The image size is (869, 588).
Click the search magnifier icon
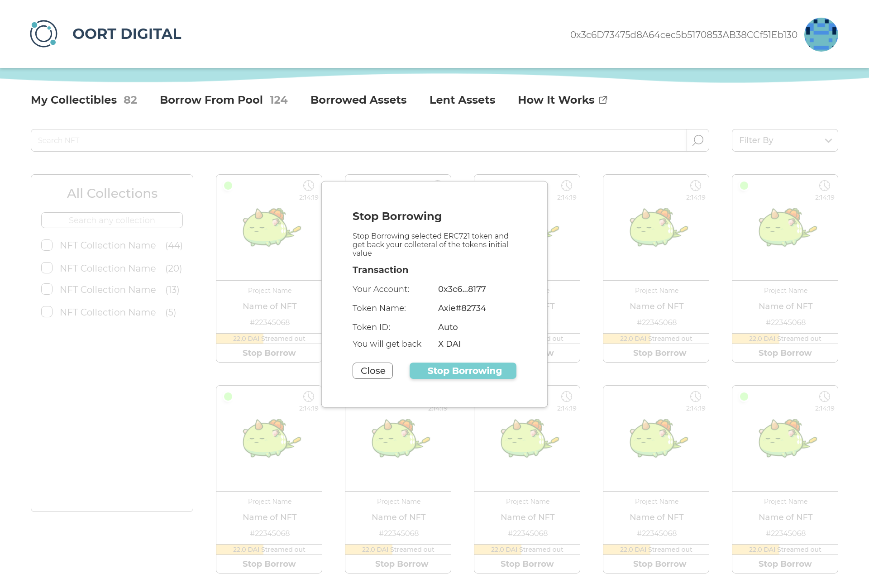[698, 140]
